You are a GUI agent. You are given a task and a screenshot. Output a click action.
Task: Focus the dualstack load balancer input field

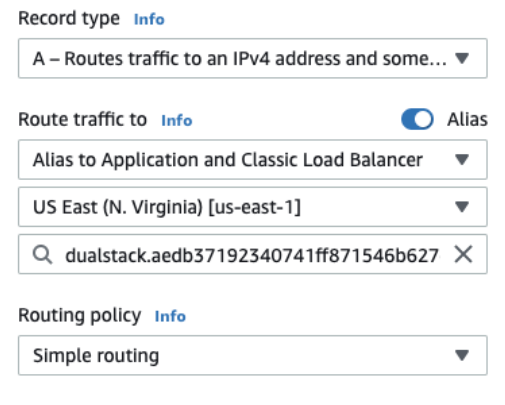[253, 254]
